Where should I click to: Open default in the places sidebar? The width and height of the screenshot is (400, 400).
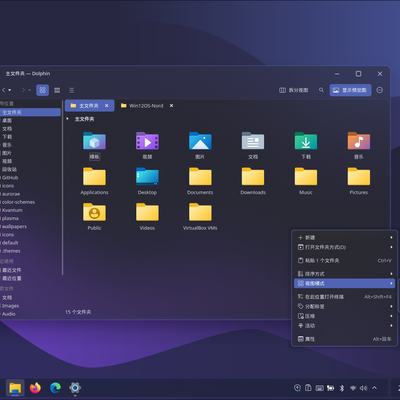[30, 243]
